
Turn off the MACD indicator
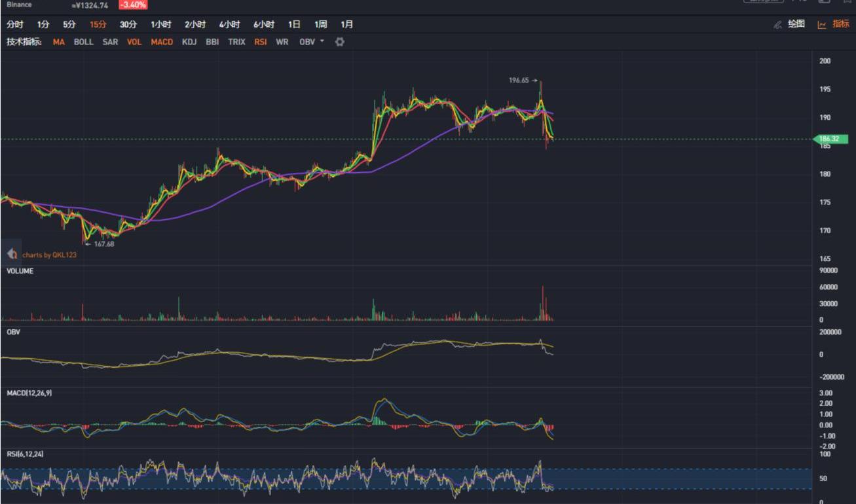coord(162,42)
